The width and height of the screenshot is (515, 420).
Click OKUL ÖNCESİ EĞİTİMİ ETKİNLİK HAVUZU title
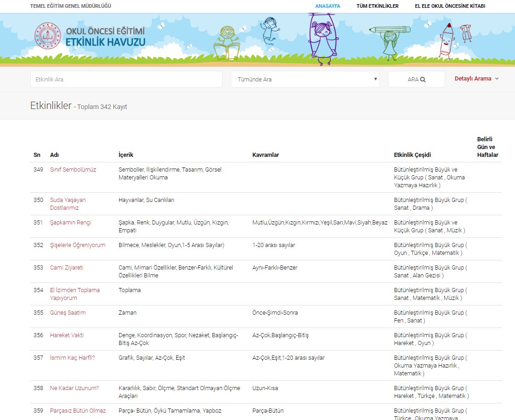click(105, 36)
